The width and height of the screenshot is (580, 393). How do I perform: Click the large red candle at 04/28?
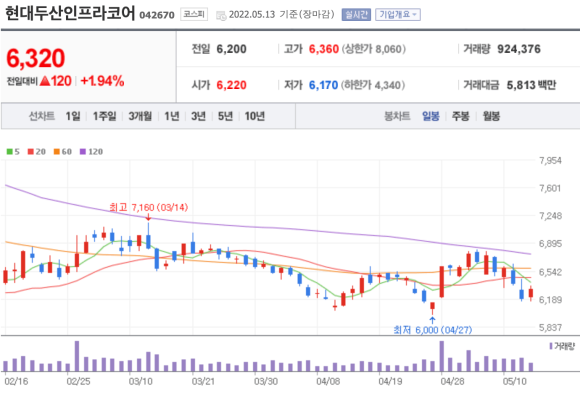click(442, 282)
